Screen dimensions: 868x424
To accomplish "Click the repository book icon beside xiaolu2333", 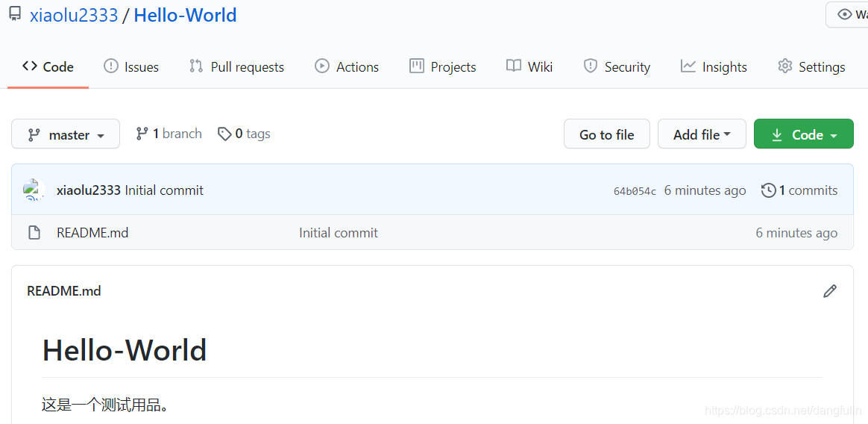I will point(15,14).
